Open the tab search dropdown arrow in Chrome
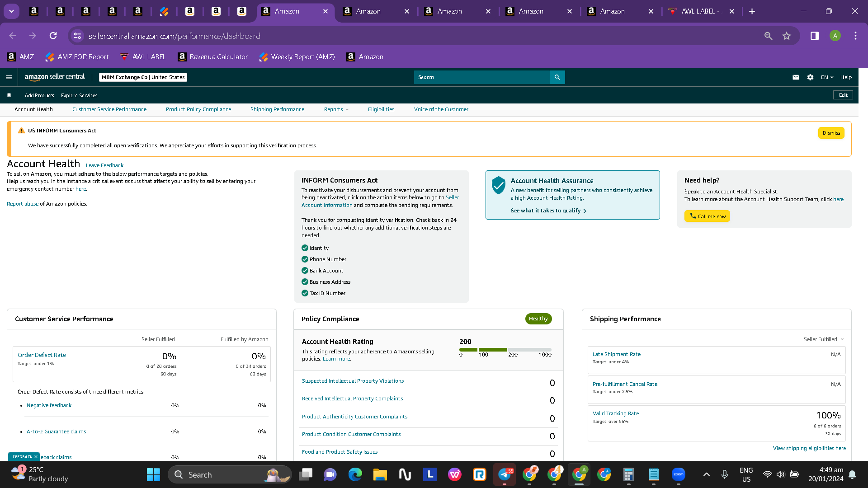 point(11,11)
